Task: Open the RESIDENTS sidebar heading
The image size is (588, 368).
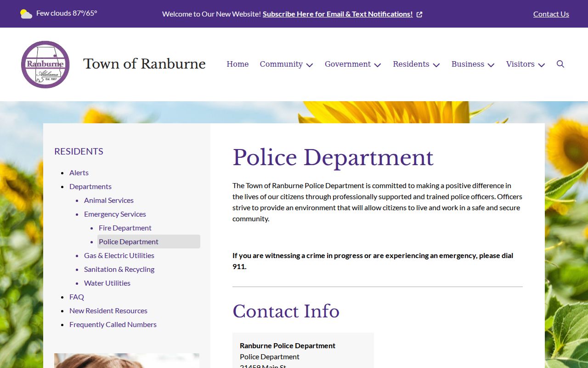Action: click(79, 151)
